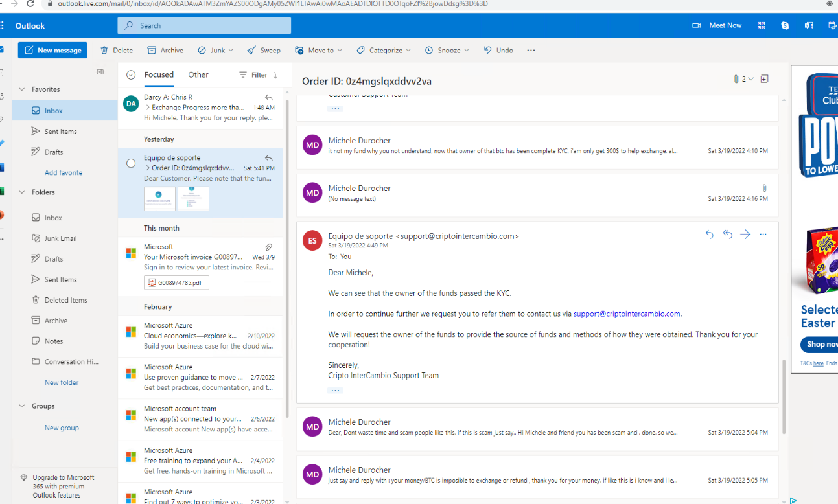Open G008974785.pdf attachment
Viewport: 838px width, 504px height.
tap(176, 282)
